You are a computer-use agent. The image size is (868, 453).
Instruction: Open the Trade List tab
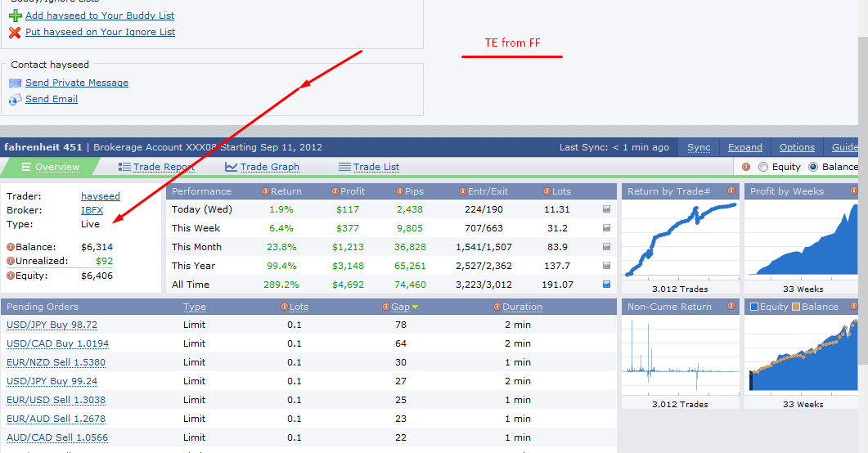click(x=376, y=167)
